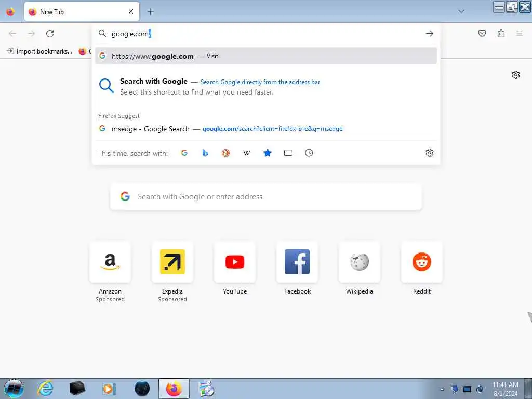This screenshot has width=532, height=399.
Task: Show hidden system tray icons
Action: [x=442, y=389]
